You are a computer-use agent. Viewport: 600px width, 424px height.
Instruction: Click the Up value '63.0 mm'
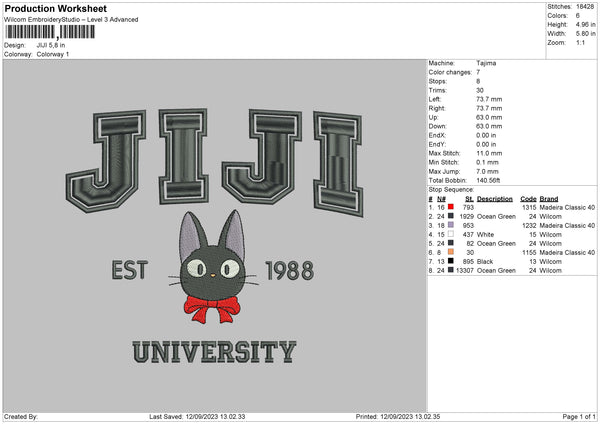click(489, 117)
